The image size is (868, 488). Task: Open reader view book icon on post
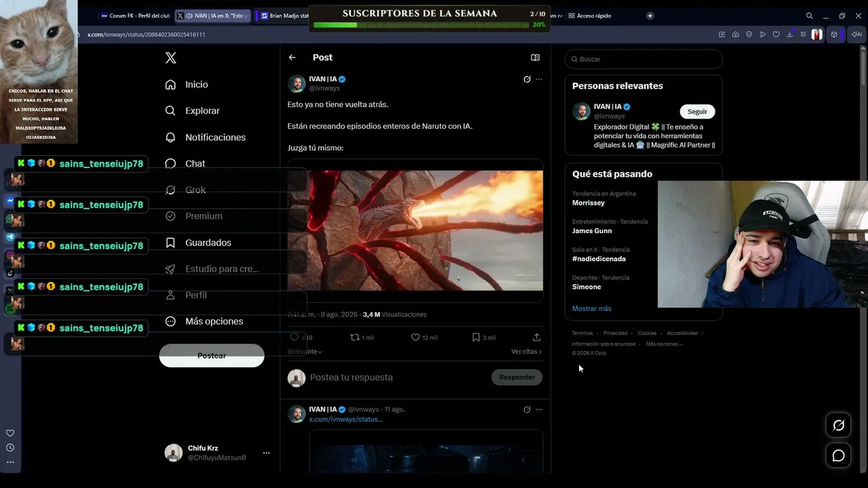535,58
